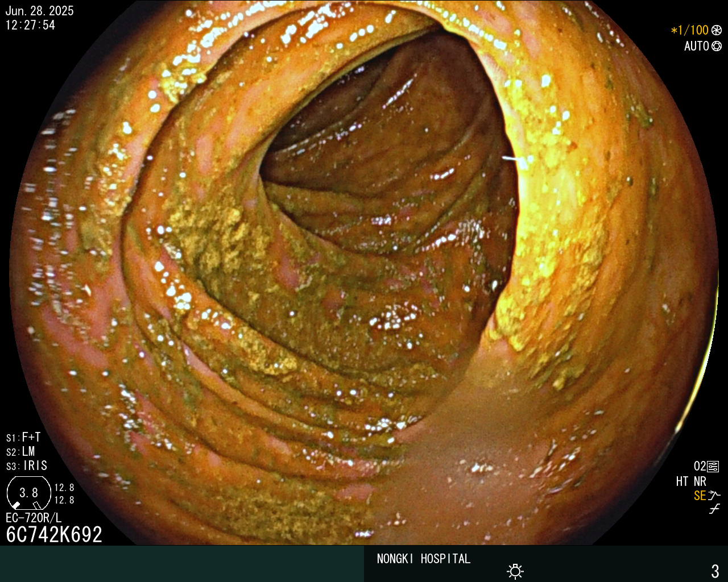728x582 pixels.
Task: Select the AUTO iris mode label
Action: [x=697, y=46]
